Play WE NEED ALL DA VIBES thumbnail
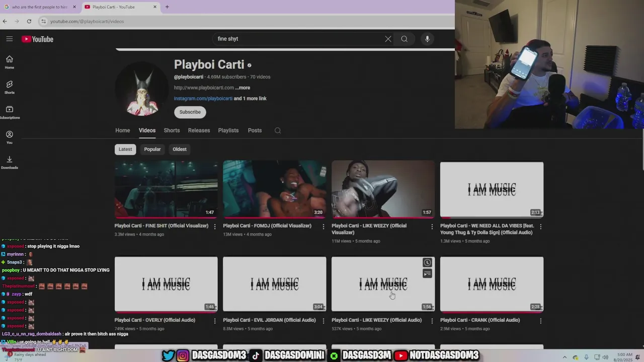Viewport: 644px width, 362px height. (492, 189)
